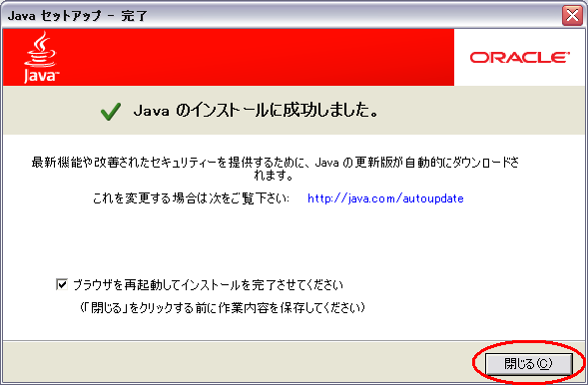Click the これを変更する場合は text
The width and height of the screenshot is (588, 385).
pos(191,198)
